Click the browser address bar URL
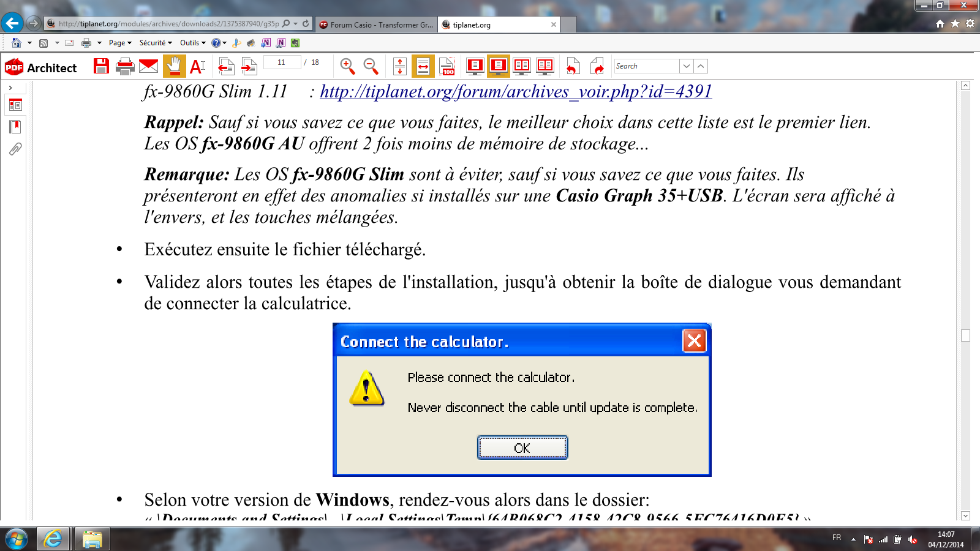 (168, 24)
